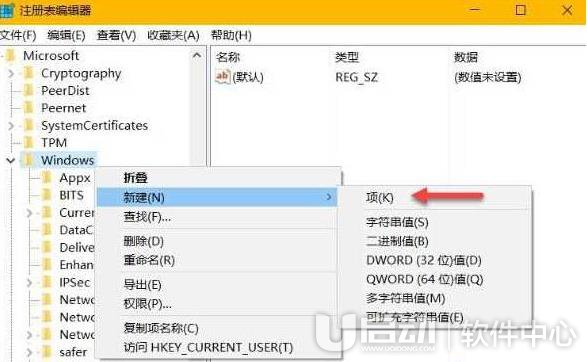Screen dimensions: 587x362
Task: Click the ab string icon of default value
Action: click(x=222, y=77)
